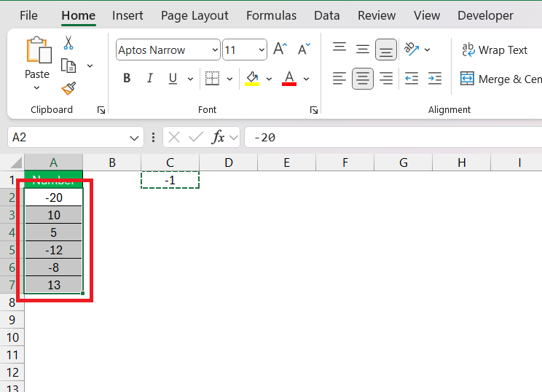Middle align cell contents
The width and height of the screenshot is (542, 392).
363,49
